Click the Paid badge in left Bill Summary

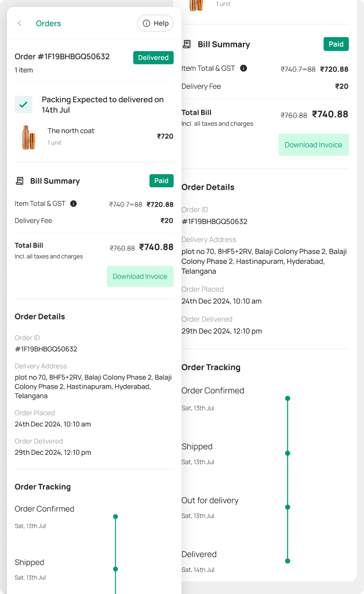(x=161, y=181)
